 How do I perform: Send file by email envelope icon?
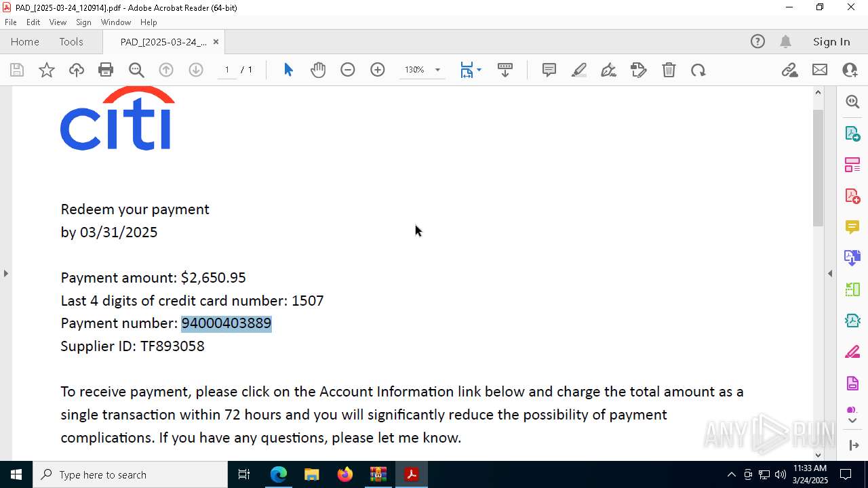point(820,70)
